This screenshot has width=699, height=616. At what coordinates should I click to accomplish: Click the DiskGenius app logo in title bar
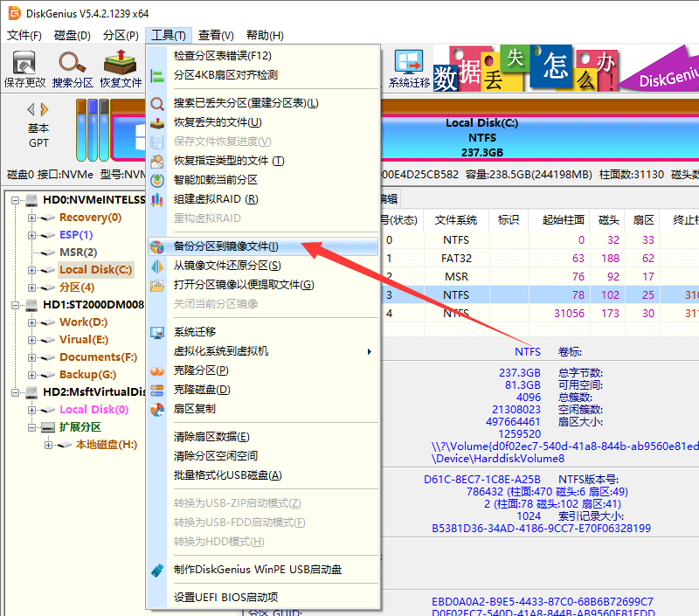(14, 13)
